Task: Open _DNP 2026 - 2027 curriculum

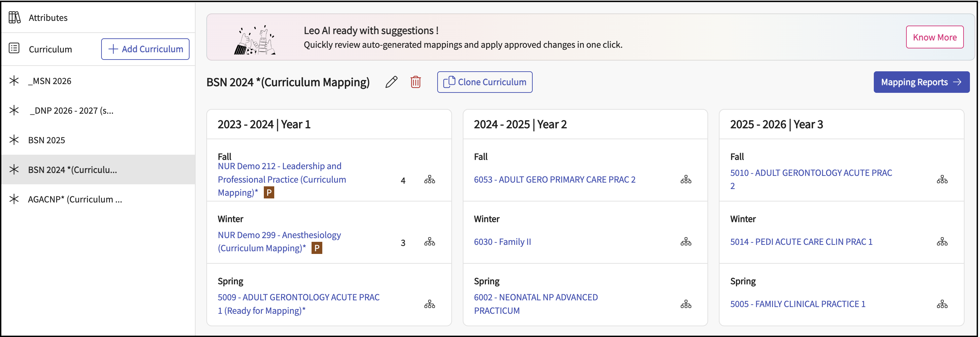Action: (x=71, y=110)
